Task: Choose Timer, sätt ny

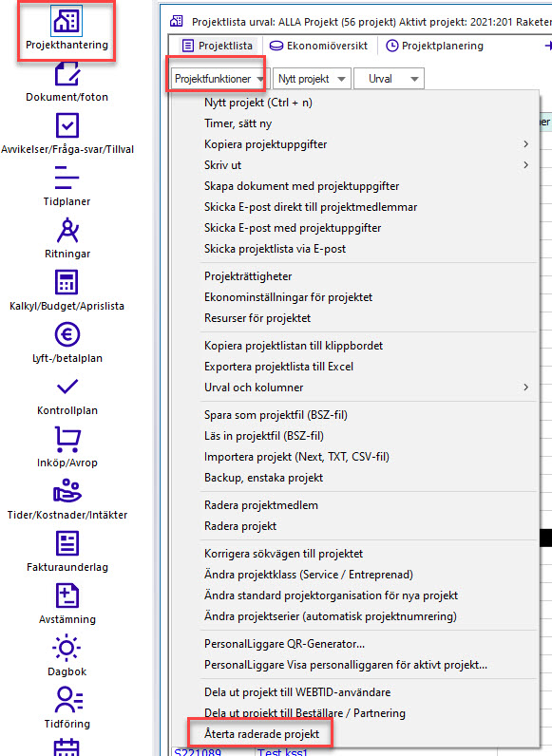Action: tap(238, 123)
